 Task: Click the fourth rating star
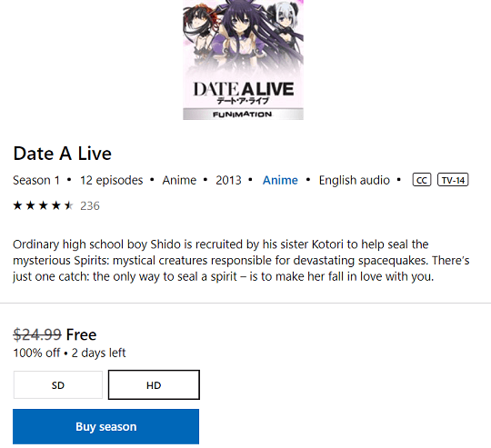click(56, 205)
